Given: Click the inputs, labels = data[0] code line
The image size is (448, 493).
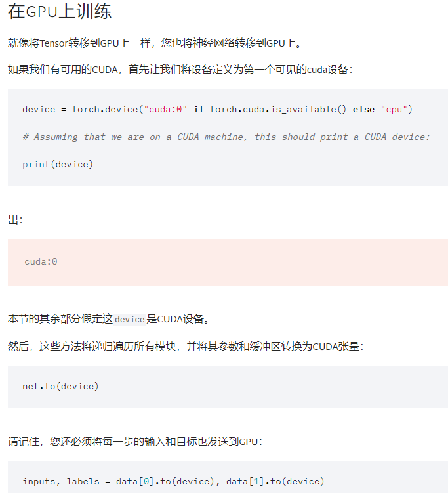Looking at the screenshot, I should (x=173, y=481).
